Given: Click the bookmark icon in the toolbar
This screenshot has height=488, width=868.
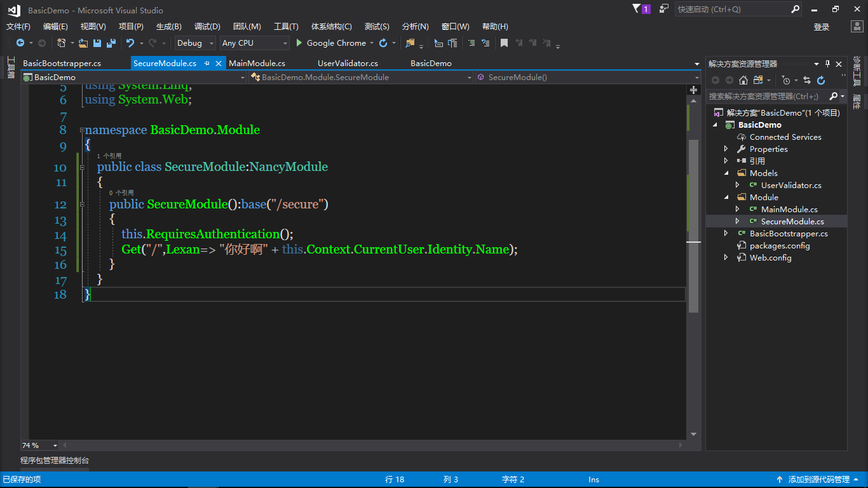Looking at the screenshot, I should click(504, 43).
